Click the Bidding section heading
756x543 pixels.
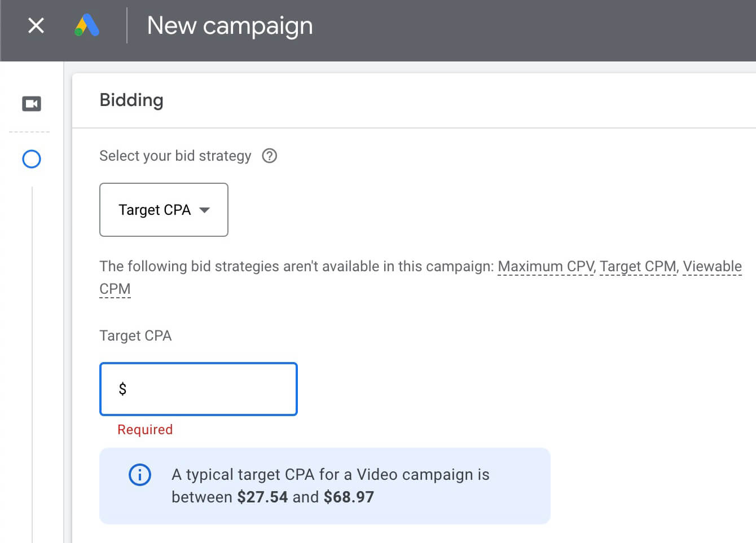point(131,100)
